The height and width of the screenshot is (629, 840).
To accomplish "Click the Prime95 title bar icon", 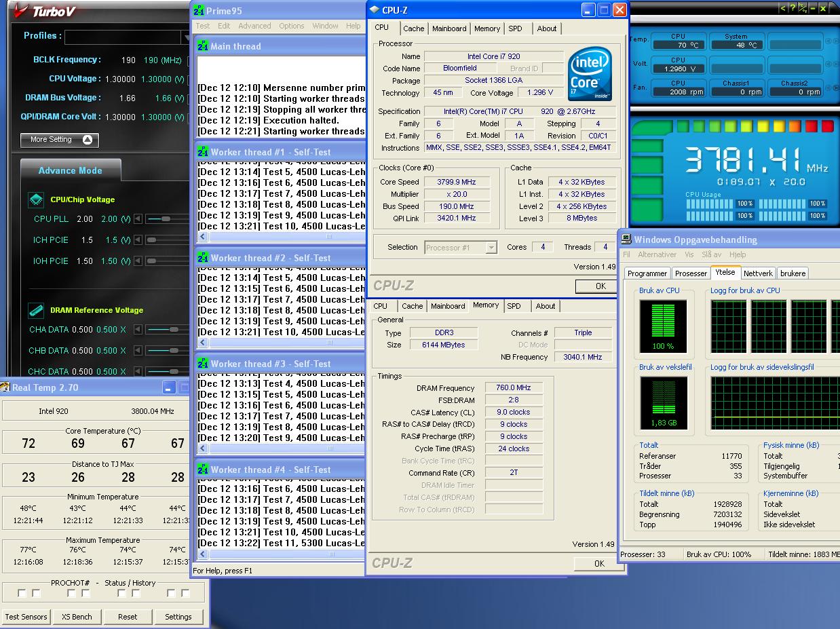I will pos(199,10).
